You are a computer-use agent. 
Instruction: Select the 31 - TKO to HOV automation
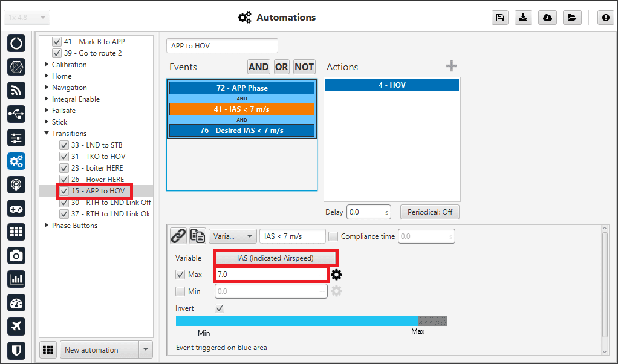pos(98,157)
